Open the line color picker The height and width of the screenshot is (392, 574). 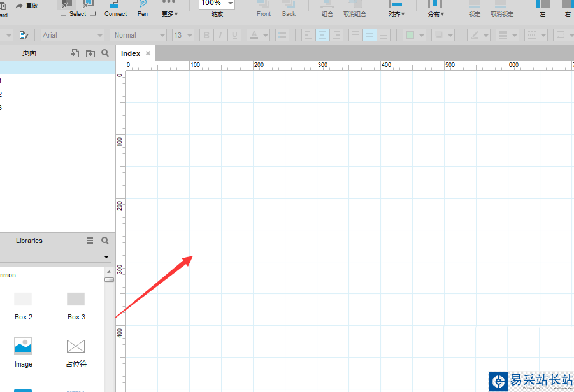478,35
